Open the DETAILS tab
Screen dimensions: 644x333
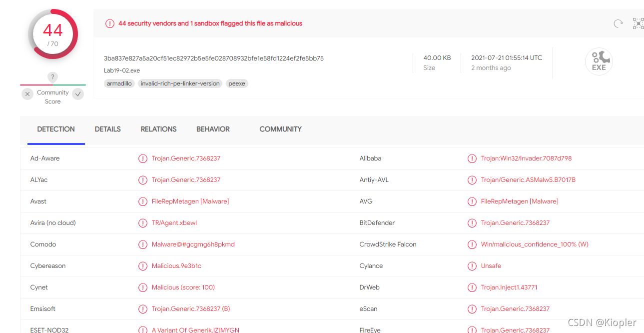coord(108,129)
